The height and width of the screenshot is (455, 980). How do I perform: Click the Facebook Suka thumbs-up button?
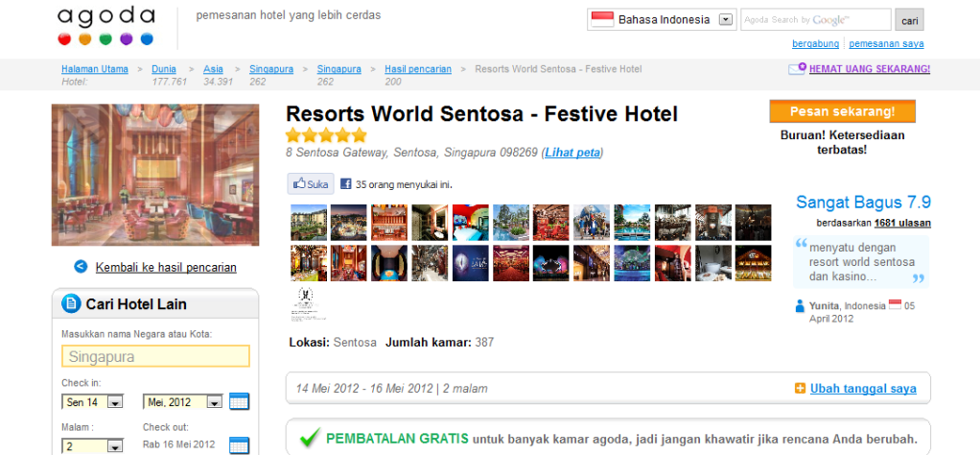click(x=311, y=184)
